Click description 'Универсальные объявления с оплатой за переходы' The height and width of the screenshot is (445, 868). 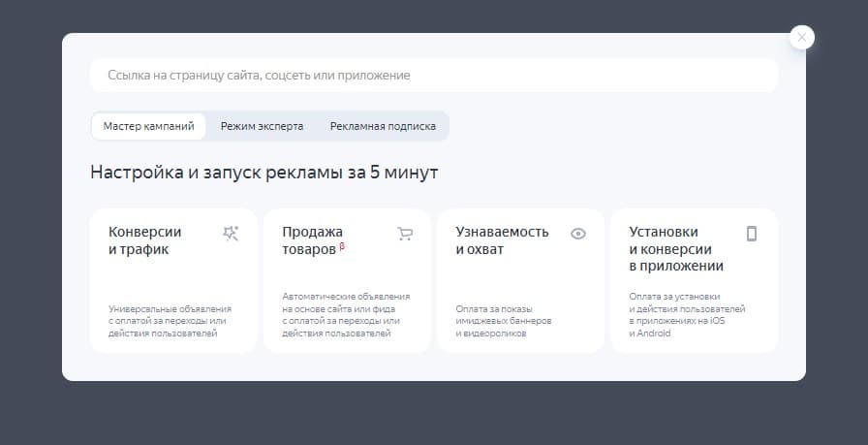coord(170,321)
